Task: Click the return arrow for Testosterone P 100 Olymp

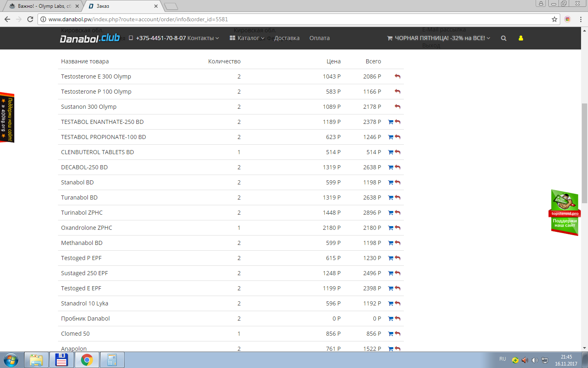Action: tap(398, 92)
